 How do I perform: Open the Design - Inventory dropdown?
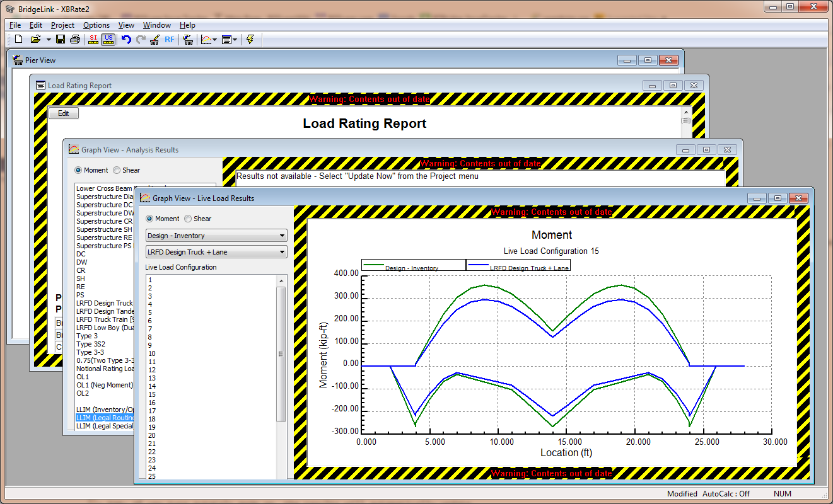coord(216,236)
